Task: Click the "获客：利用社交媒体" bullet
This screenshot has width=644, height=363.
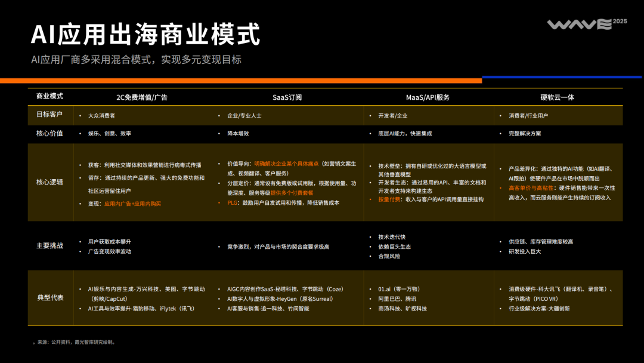Action: [x=144, y=165]
